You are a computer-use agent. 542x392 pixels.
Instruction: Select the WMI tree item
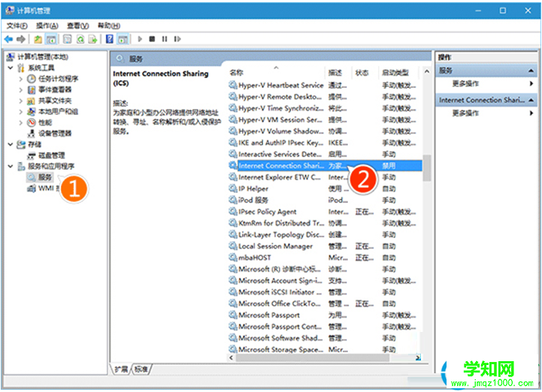46,188
